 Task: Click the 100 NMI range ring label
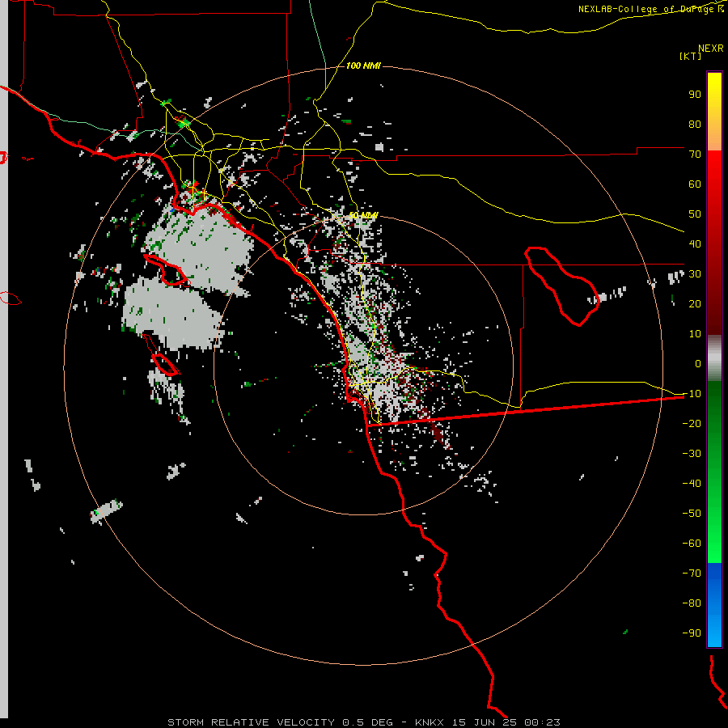tap(363, 66)
